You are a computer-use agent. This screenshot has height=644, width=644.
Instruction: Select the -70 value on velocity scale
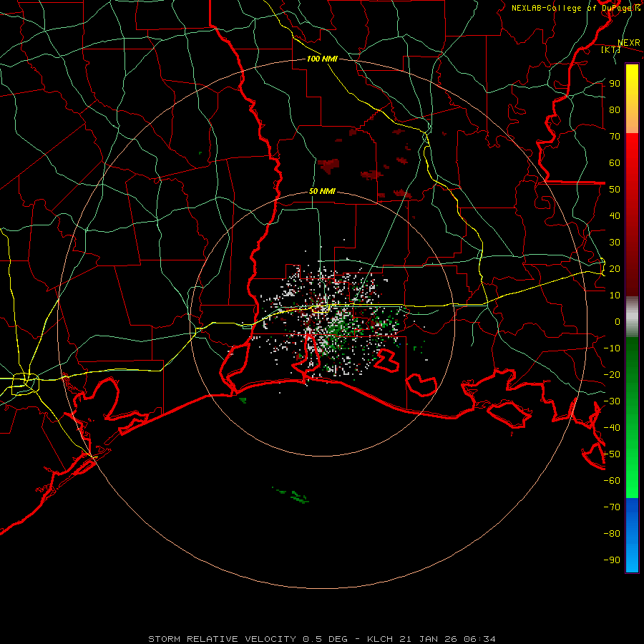pos(612,507)
